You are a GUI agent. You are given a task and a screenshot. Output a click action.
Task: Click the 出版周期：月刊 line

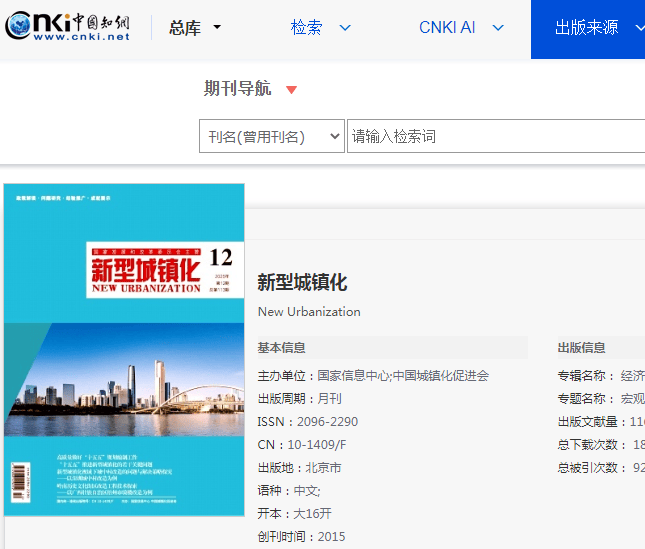(299, 398)
